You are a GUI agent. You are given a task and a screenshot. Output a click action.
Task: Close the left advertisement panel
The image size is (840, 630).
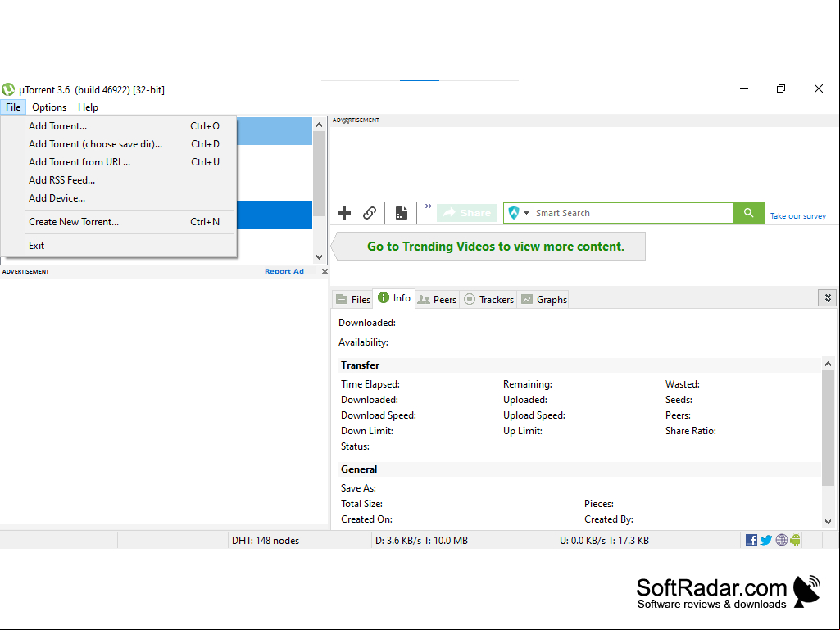325,272
